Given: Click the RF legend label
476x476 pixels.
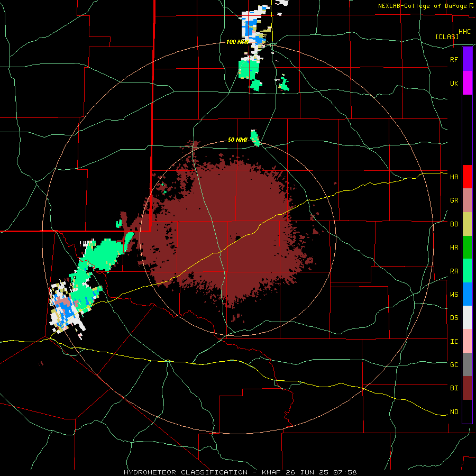Looking at the screenshot, I should (454, 59).
